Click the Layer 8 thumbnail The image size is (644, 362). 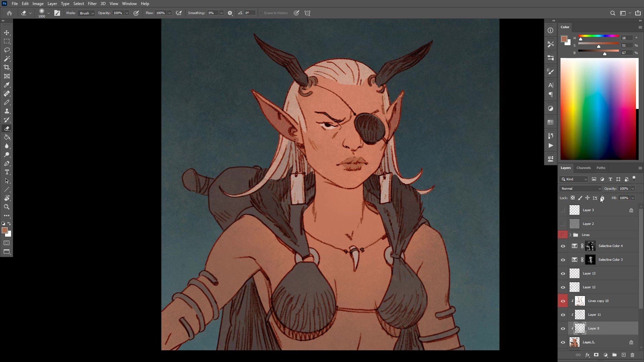pos(579,328)
